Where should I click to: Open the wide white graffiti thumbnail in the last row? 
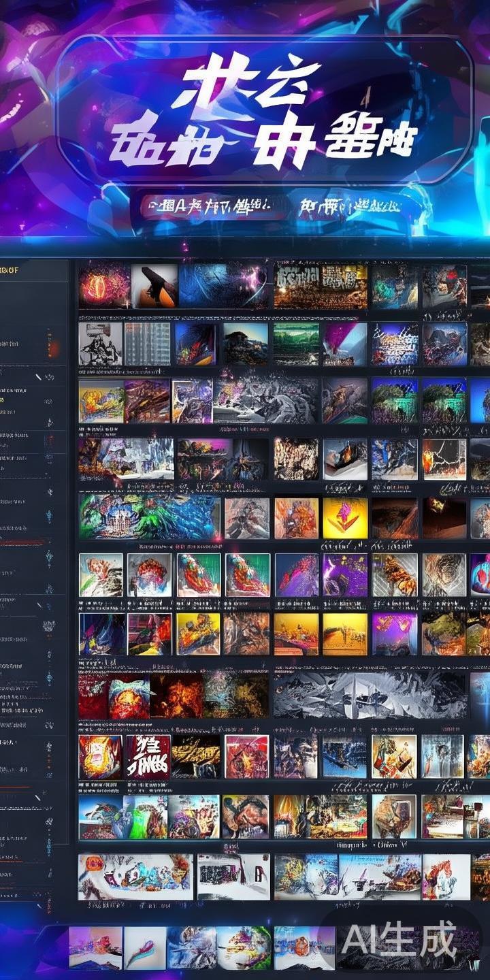coord(135,877)
